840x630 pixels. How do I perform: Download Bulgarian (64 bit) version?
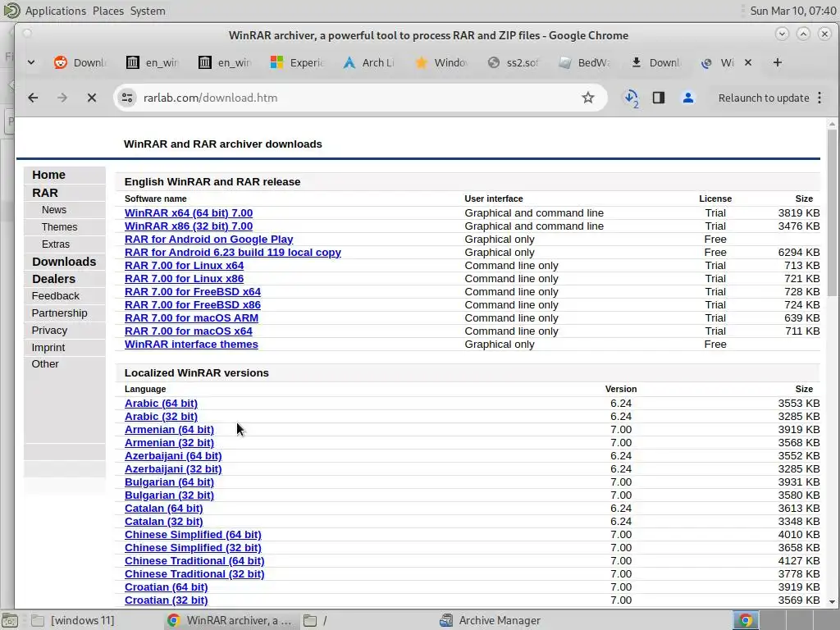[x=169, y=482]
